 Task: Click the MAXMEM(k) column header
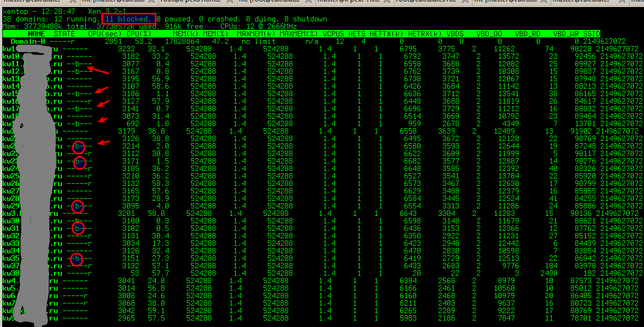(x=256, y=34)
